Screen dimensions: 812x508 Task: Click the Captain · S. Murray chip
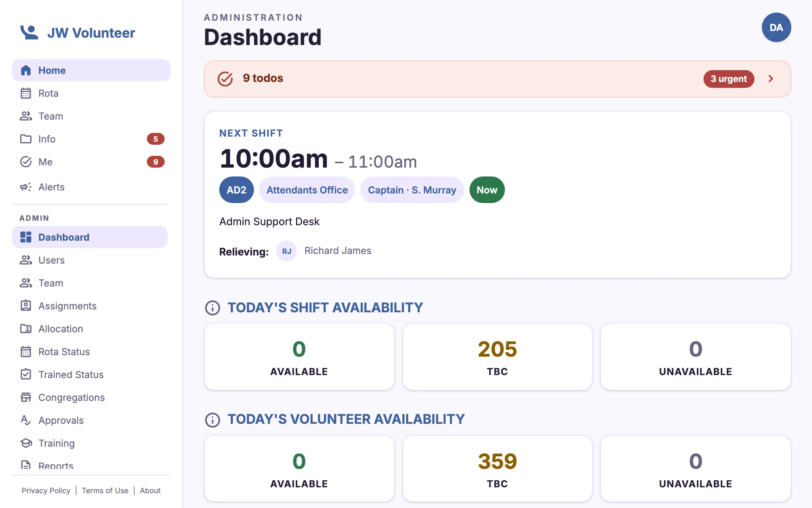tap(412, 190)
